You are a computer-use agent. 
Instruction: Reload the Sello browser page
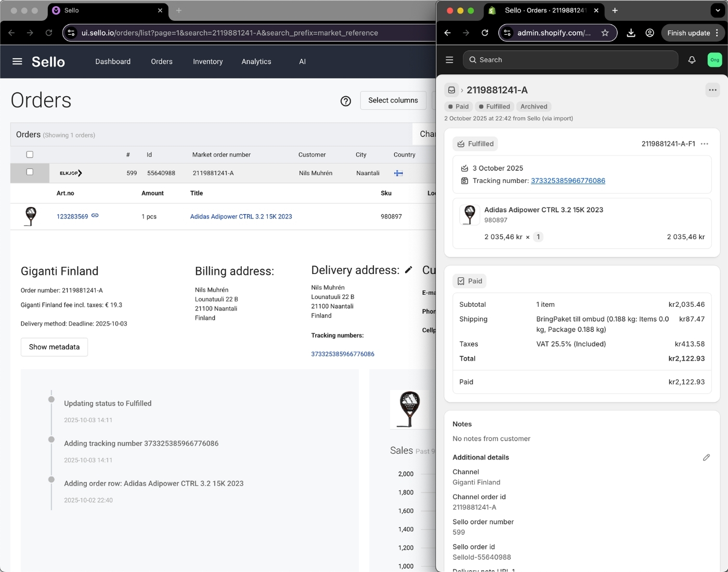coord(49,33)
